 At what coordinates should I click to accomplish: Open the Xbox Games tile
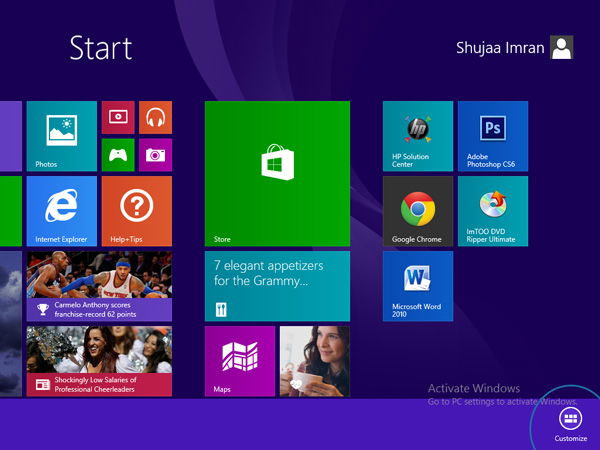tap(118, 155)
